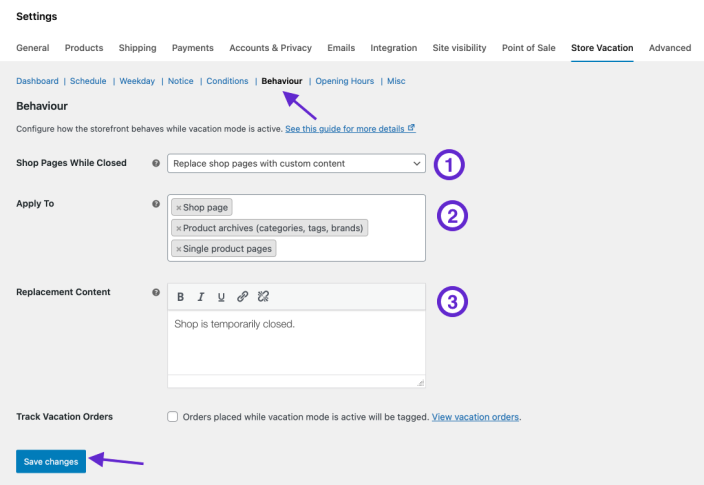
Task: Open the Weekday subsection
Action: (x=137, y=81)
